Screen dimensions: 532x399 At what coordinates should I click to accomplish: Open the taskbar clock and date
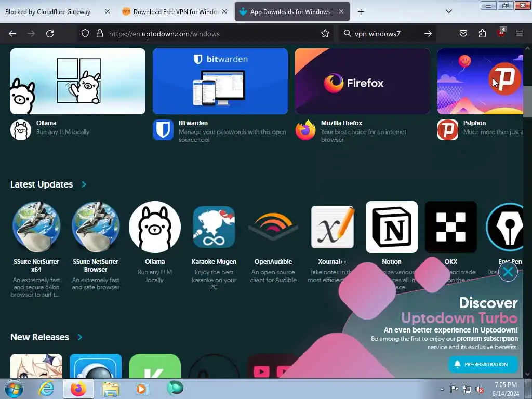506,389
